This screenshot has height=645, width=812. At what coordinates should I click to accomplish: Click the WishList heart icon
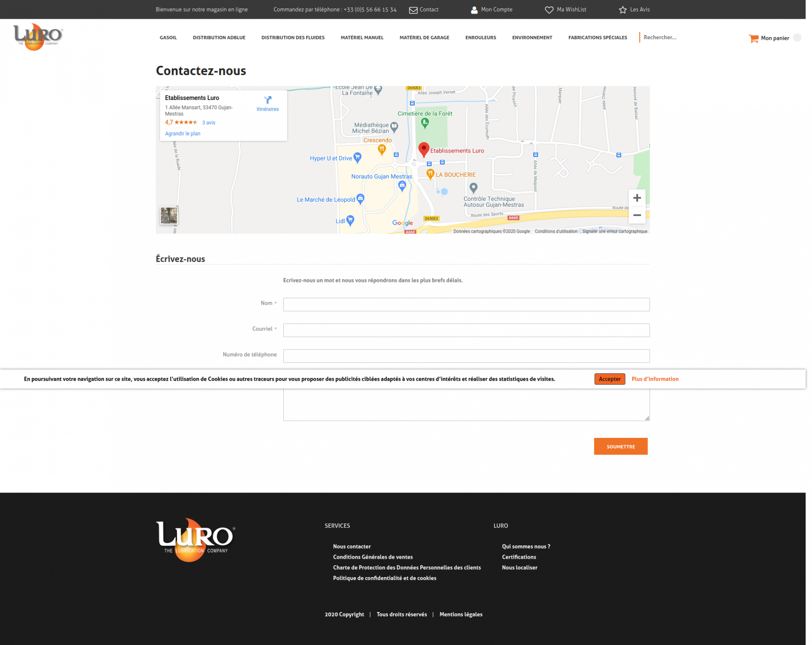(549, 10)
